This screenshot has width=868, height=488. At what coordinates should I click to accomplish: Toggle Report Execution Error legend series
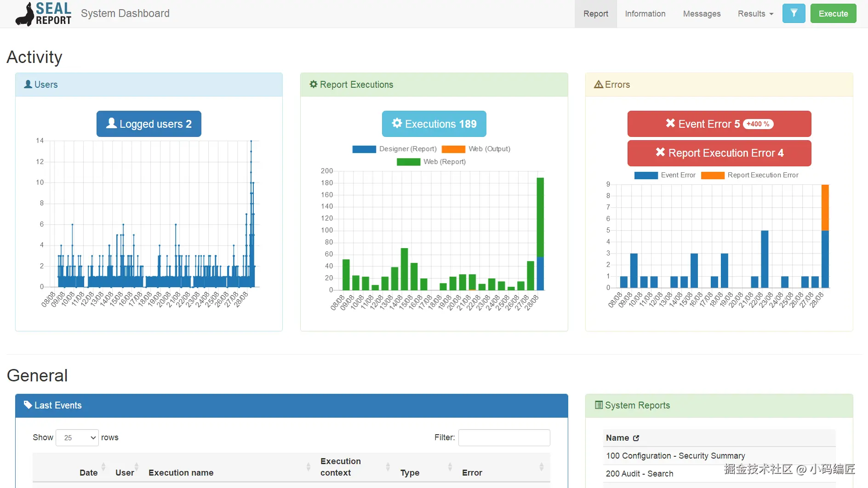pos(750,175)
